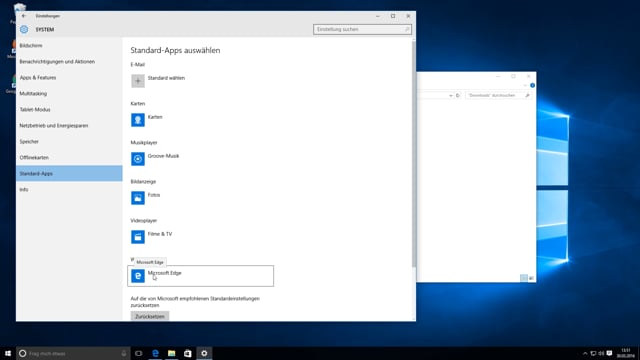This screenshot has height=360, width=640.
Task: Click the Bildanzeige section label
Action: coord(143,182)
